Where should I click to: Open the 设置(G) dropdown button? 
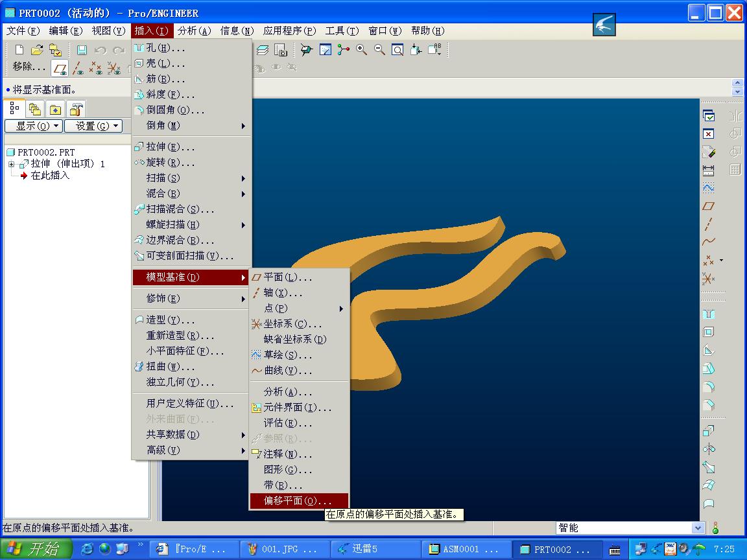pos(93,126)
